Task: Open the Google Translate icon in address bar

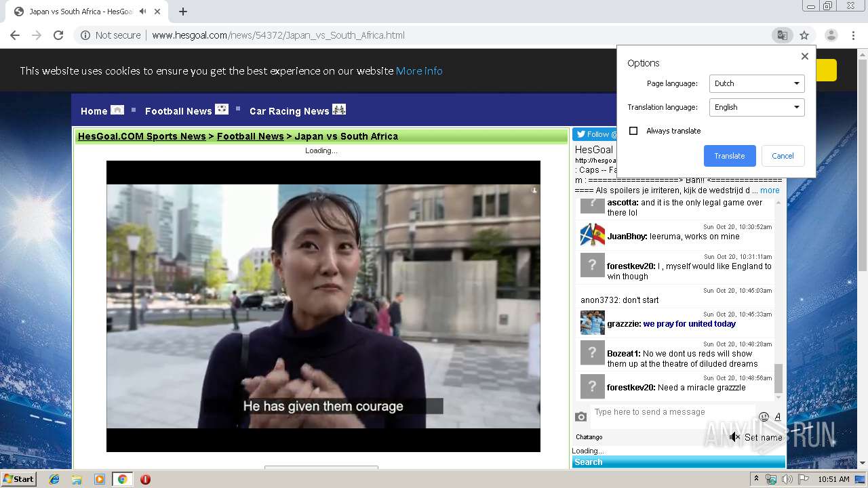Action: (x=782, y=35)
